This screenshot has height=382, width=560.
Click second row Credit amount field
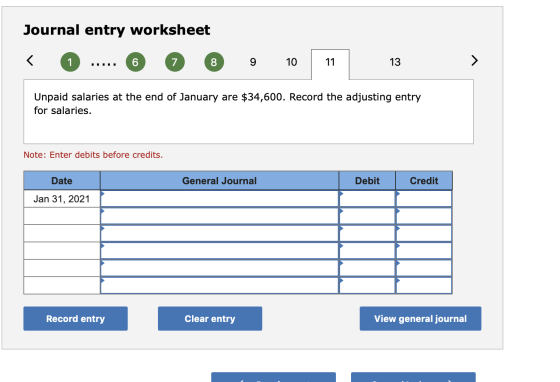click(424, 216)
